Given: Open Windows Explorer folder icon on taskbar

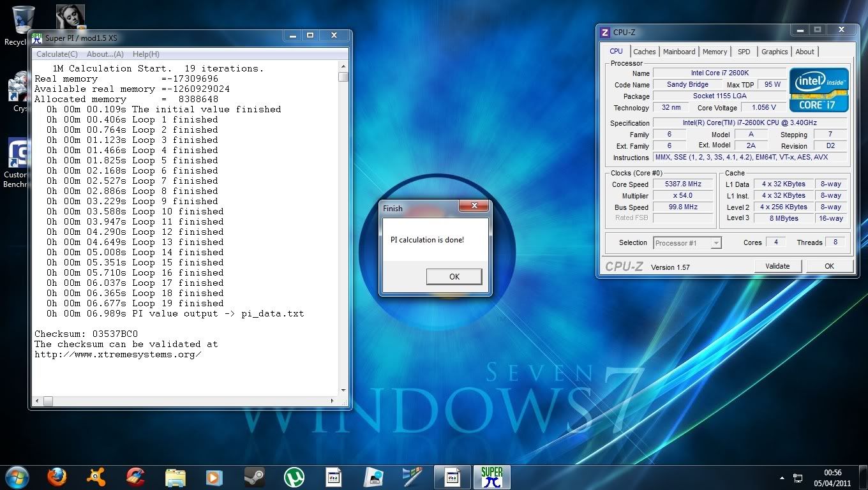Looking at the screenshot, I should click(176, 477).
